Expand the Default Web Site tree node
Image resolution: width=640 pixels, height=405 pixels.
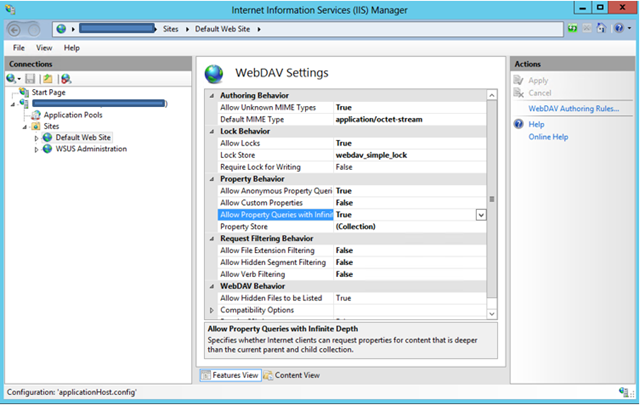point(36,138)
